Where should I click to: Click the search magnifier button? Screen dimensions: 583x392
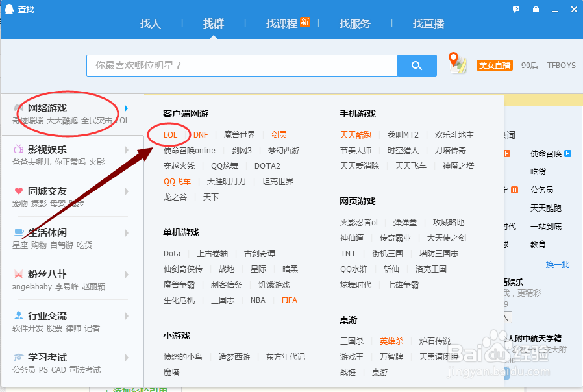[417, 66]
